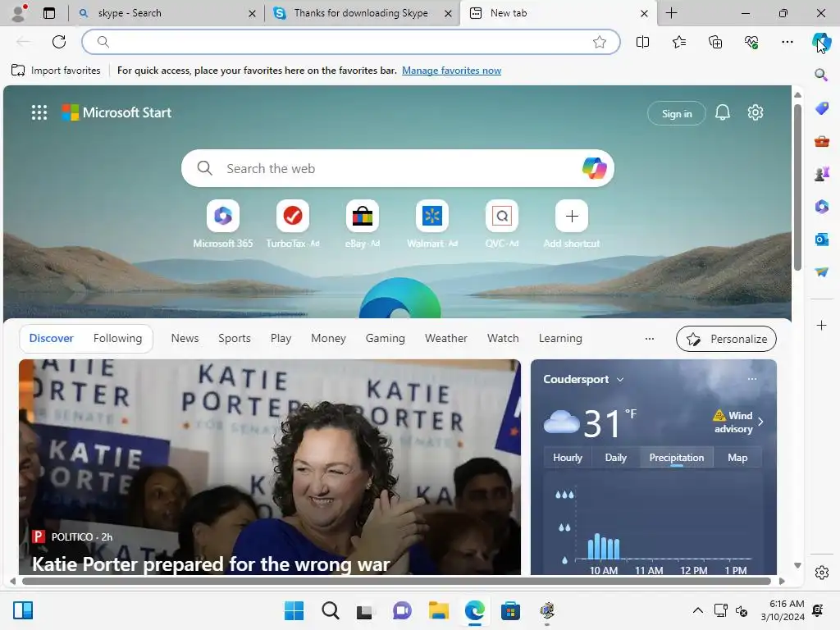This screenshot has height=630, width=840.
Task: Open page settings gear on Microsoft Start
Action: point(756,112)
